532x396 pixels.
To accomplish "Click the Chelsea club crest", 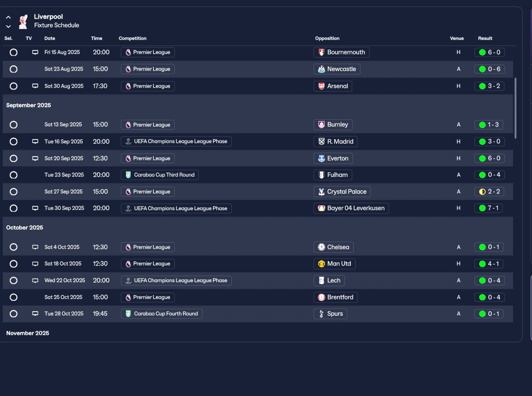I will coord(321,247).
